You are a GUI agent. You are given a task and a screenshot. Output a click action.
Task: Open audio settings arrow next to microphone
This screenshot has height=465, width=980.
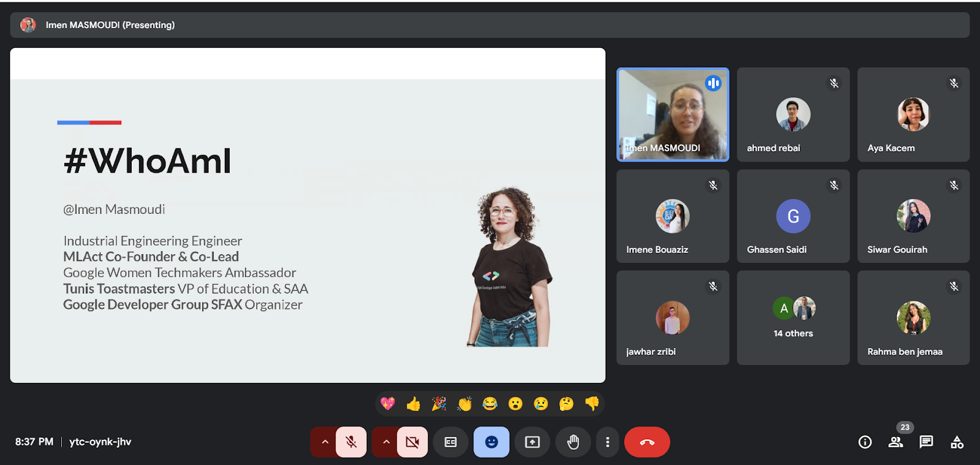[x=325, y=442]
